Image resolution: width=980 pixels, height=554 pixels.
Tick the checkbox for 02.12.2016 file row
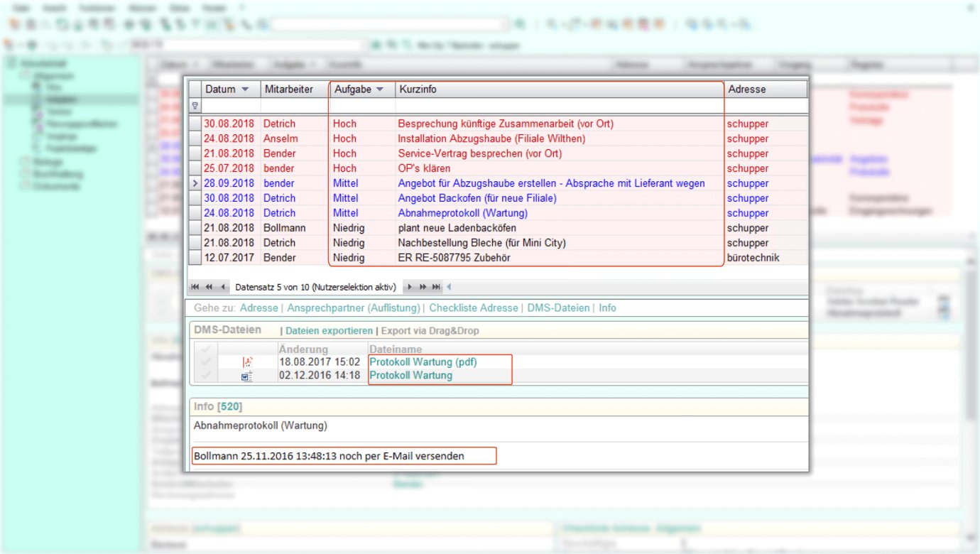[x=206, y=376]
